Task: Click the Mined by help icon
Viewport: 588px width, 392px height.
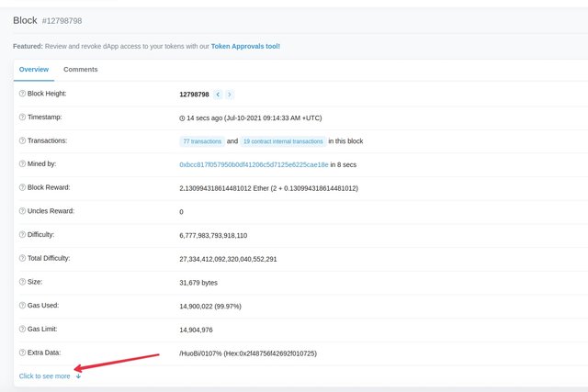Action: (22, 163)
